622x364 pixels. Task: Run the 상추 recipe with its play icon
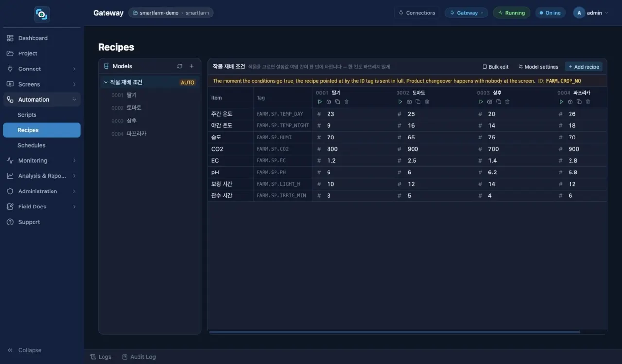click(481, 102)
